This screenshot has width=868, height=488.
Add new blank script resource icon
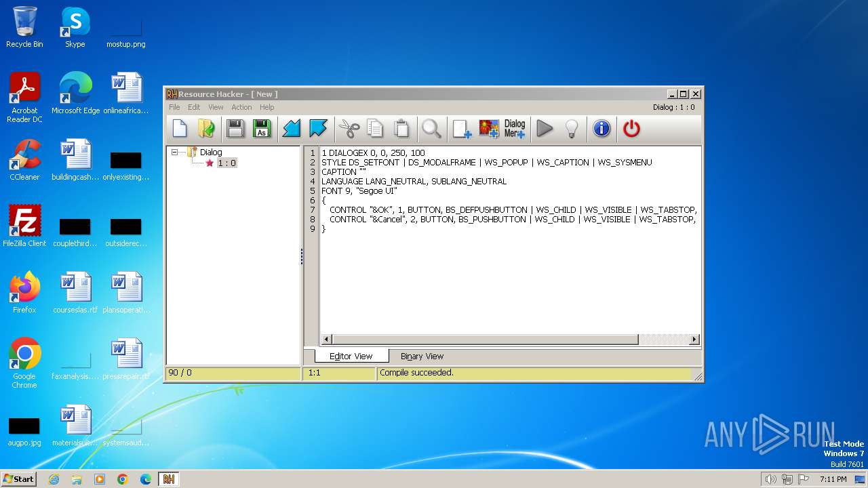462,128
